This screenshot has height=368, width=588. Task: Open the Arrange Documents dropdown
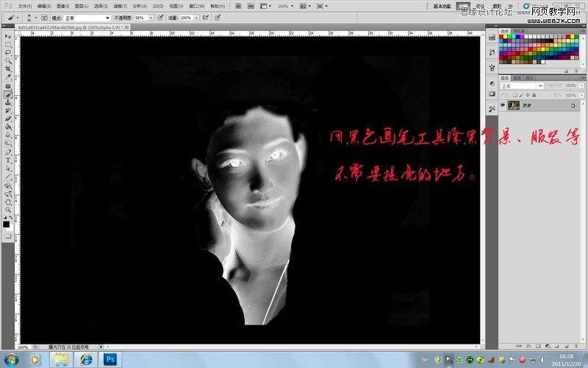coord(306,6)
